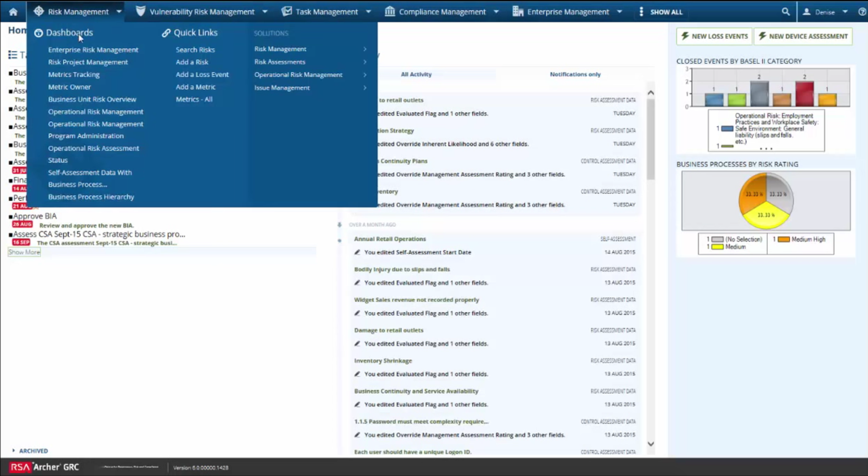Click the Compliance Management building icon
Viewport: 868px width, 476px height.
pos(389,11)
